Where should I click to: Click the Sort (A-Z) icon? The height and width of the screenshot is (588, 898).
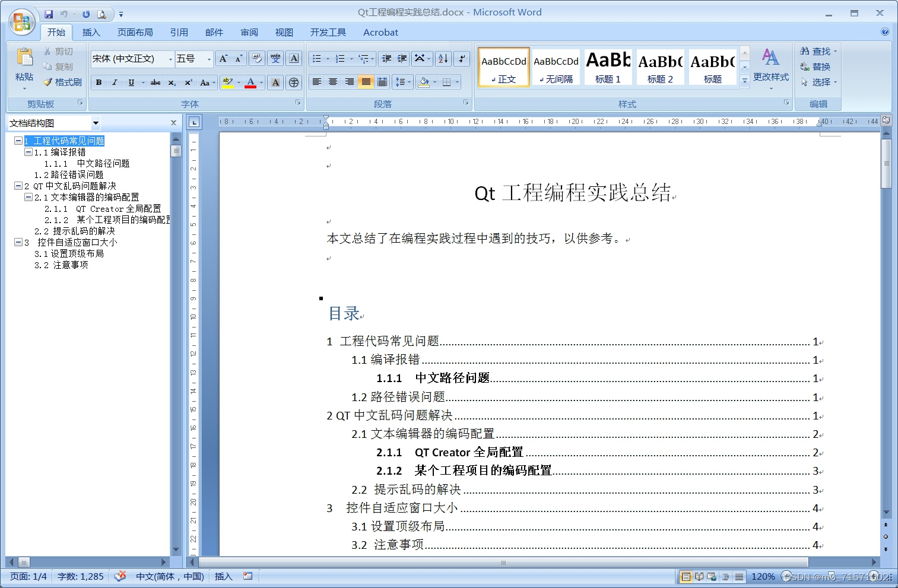(443, 58)
